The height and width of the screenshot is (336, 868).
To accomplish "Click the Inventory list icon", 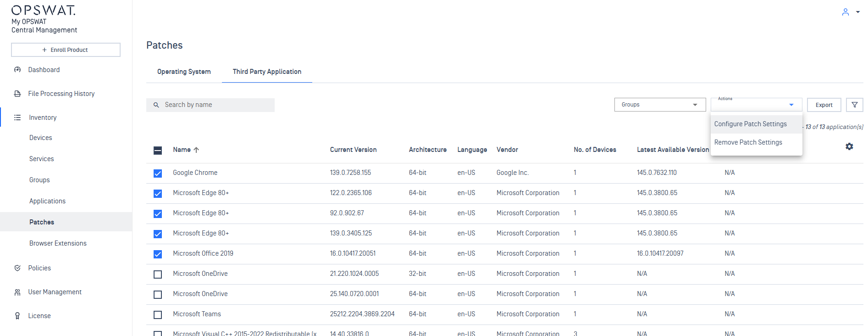I will pyautogui.click(x=17, y=118).
